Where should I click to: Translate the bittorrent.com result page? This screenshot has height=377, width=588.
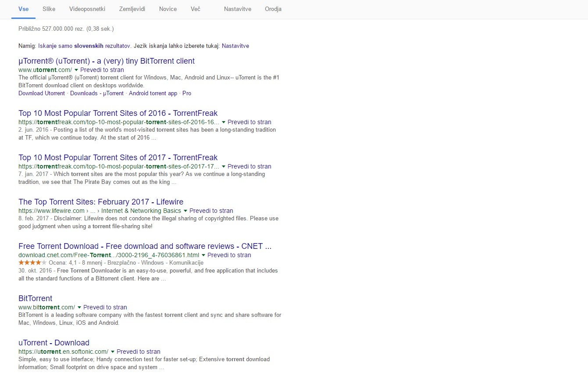[105, 307]
